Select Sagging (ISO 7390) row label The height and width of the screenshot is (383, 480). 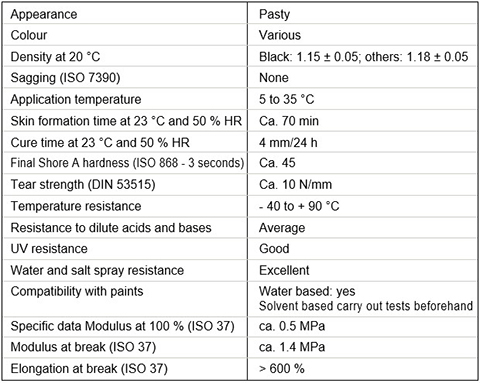click(65, 78)
